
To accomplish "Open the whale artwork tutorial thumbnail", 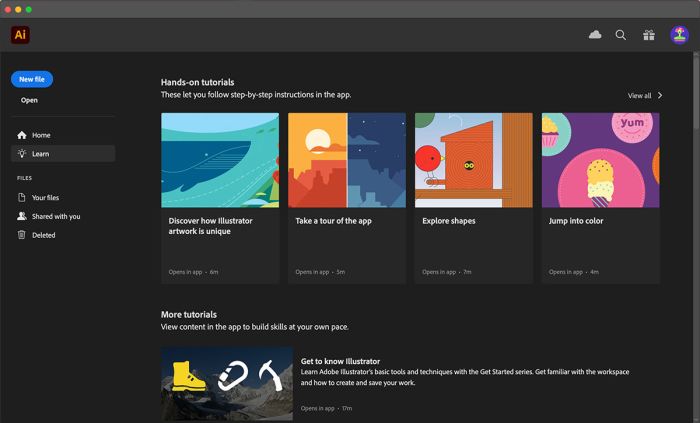I will tap(220, 160).
